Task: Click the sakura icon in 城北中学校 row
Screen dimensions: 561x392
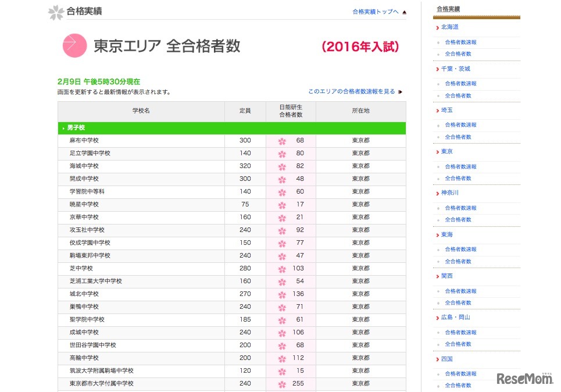Action: [282, 295]
